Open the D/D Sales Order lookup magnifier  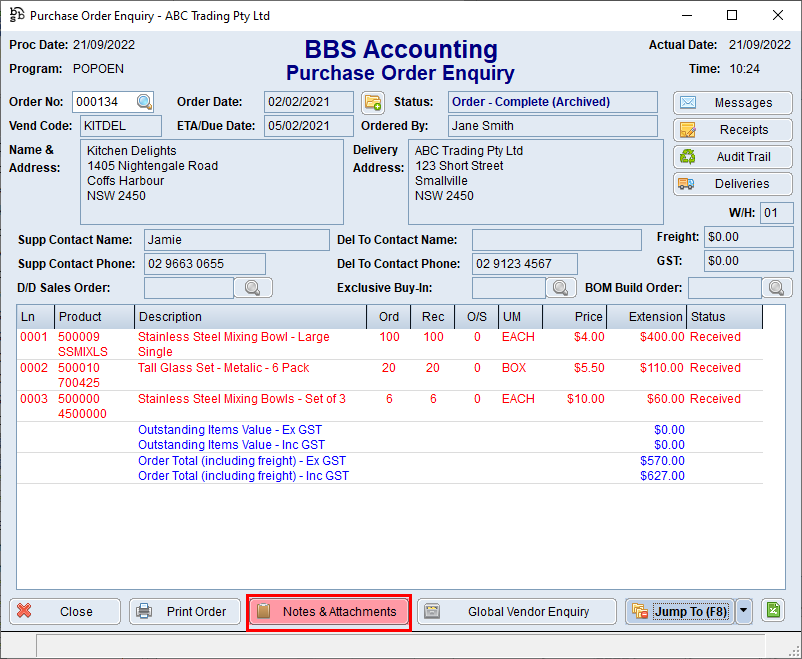coord(253,287)
